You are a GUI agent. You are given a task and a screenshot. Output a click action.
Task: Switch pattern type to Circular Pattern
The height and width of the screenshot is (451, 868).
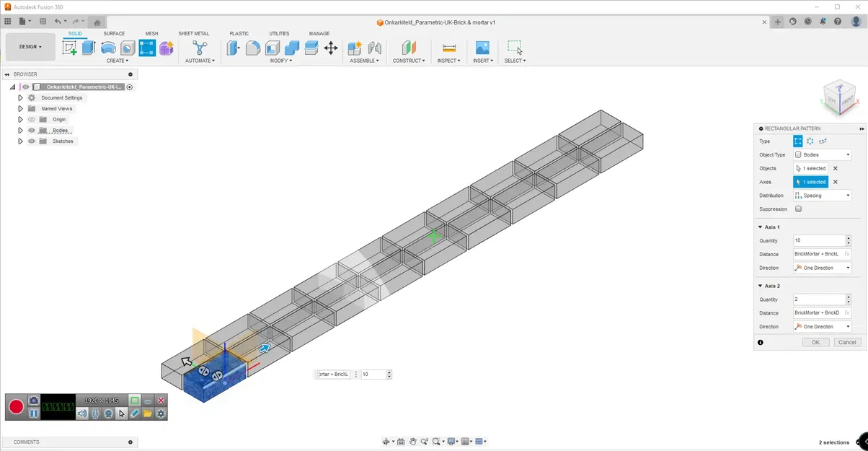click(810, 141)
